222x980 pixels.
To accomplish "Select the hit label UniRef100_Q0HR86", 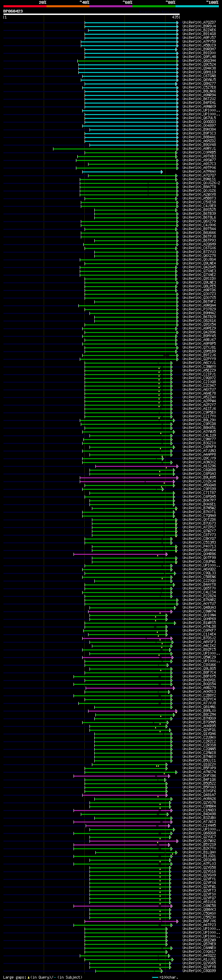I will [x=199, y=554].
